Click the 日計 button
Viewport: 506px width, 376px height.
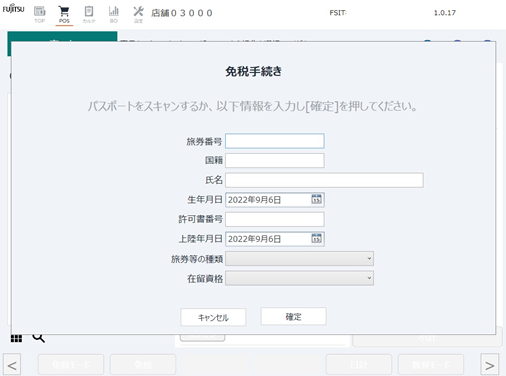click(359, 365)
